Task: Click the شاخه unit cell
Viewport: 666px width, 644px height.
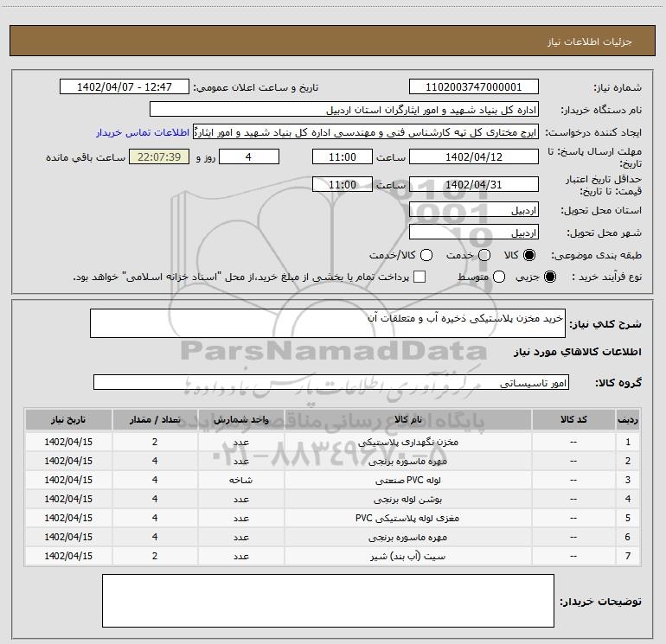Action: pyautogui.click(x=240, y=480)
